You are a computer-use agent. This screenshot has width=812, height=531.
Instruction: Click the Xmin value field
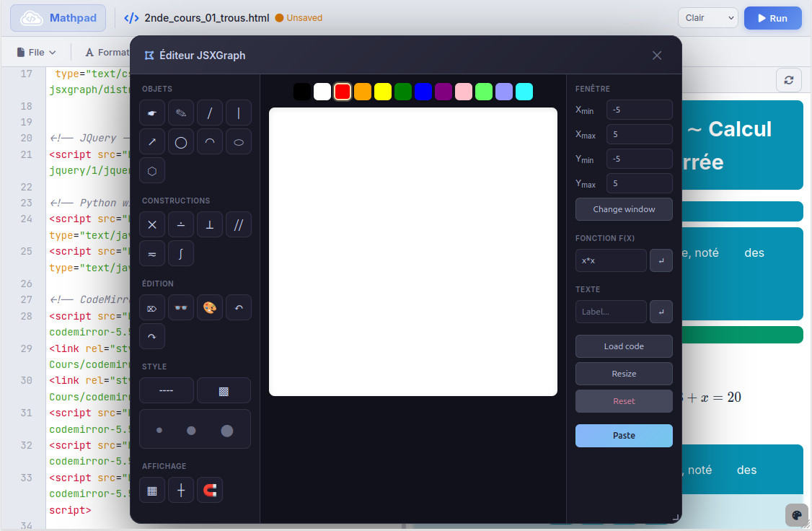pyautogui.click(x=639, y=110)
